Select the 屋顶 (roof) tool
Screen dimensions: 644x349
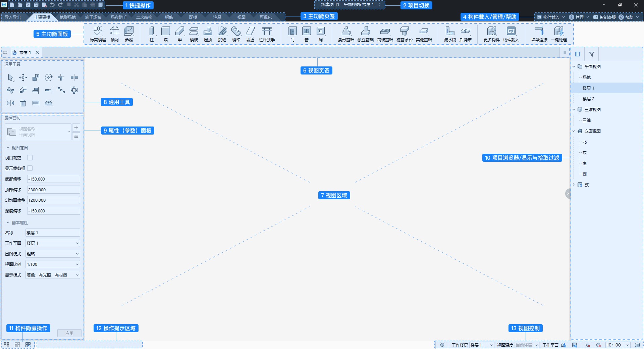coord(208,34)
